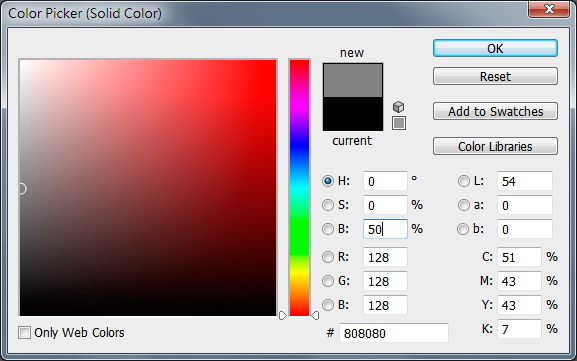Click the cyan C percentage field
Viewport: 577px width, 361px height.
click(519, 257)
